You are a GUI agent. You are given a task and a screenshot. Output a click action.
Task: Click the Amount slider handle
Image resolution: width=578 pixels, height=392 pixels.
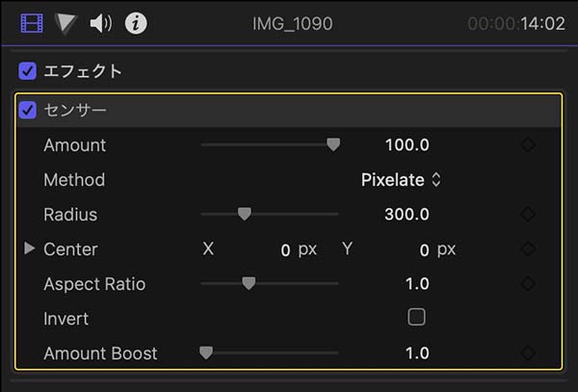333,145
